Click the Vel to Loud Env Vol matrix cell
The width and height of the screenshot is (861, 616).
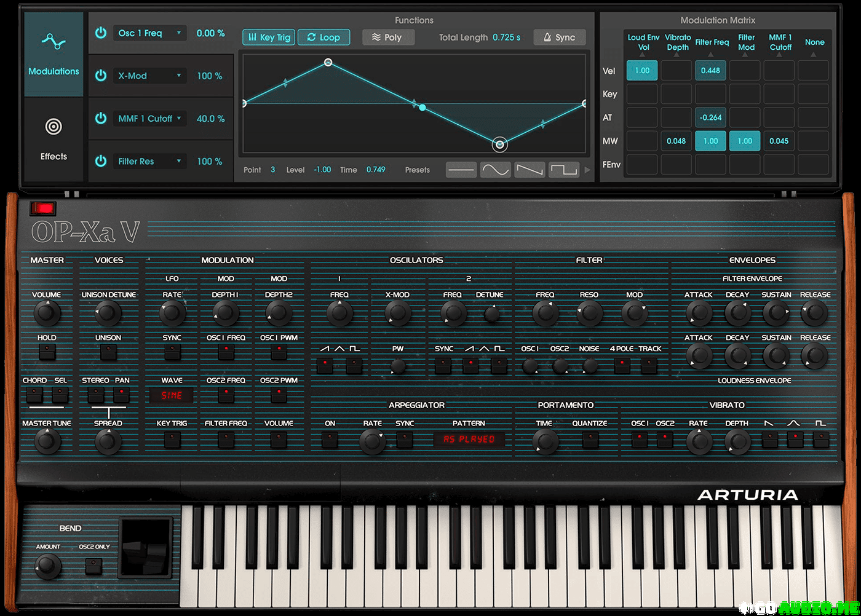click(641, 71)
